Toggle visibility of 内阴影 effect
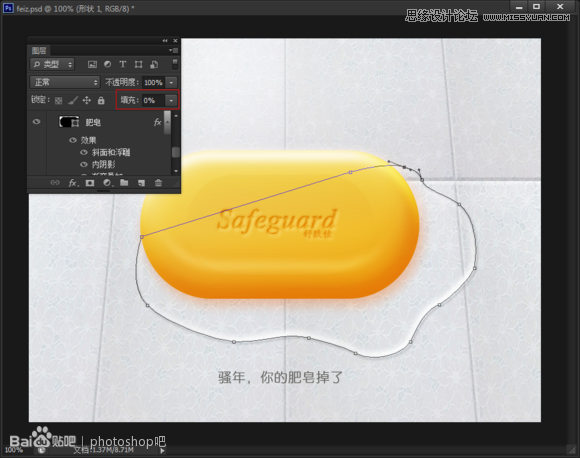Screen dimensions: 580x458 [x=84, y=164]
